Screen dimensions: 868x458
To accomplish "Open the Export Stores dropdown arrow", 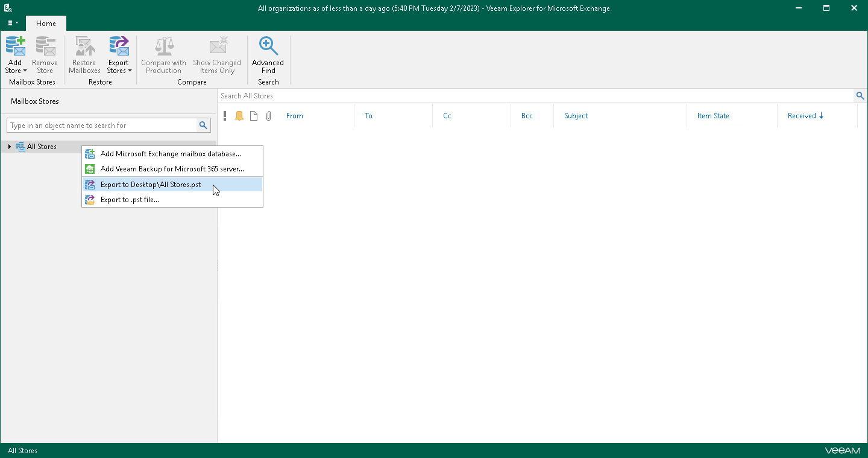I will coord(130,70).
